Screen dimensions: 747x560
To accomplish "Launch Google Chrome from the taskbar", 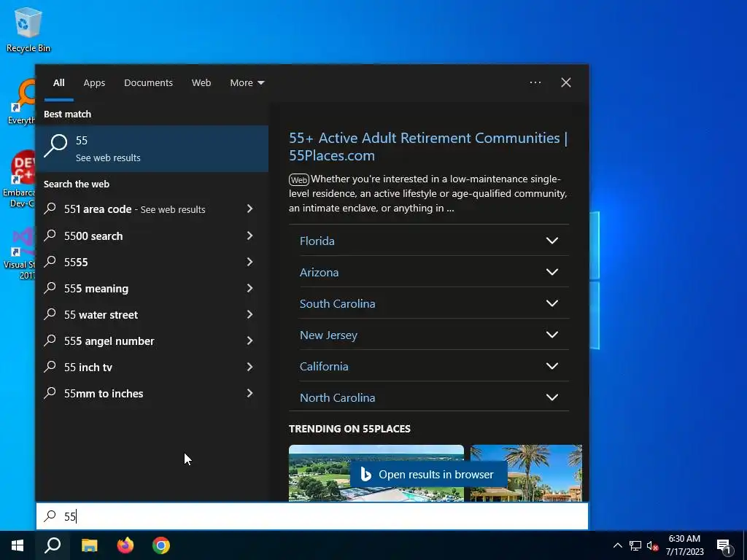I will [161, 545].
